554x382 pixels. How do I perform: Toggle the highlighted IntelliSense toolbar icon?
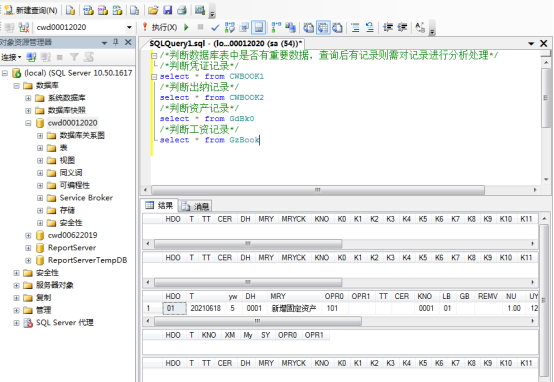click(x=259, y=27)
